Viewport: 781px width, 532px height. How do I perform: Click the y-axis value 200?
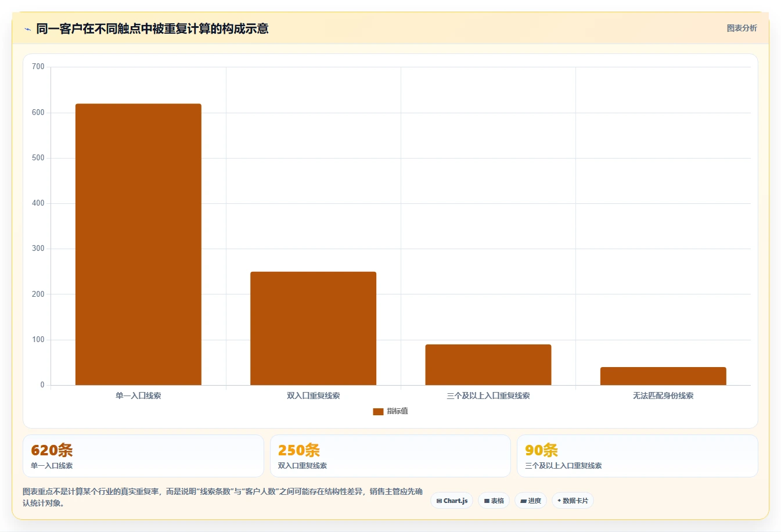[38, 294]
